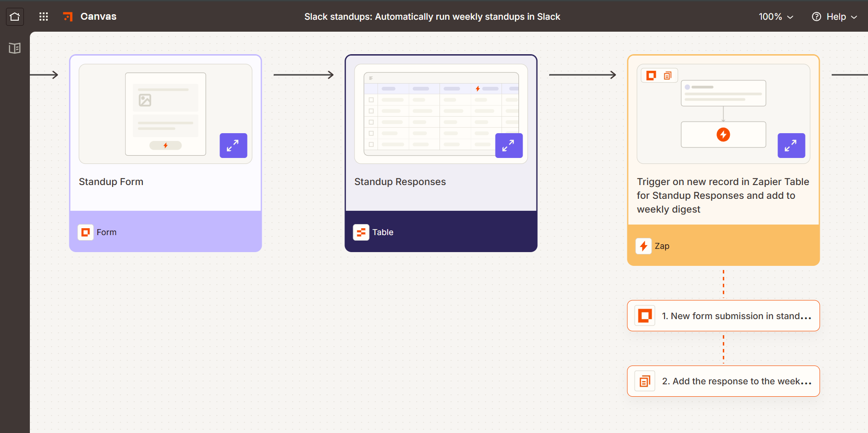Screen dimensions: 868x433
Task: Select the Zap trigger card description
Action: tap(722, 195)
